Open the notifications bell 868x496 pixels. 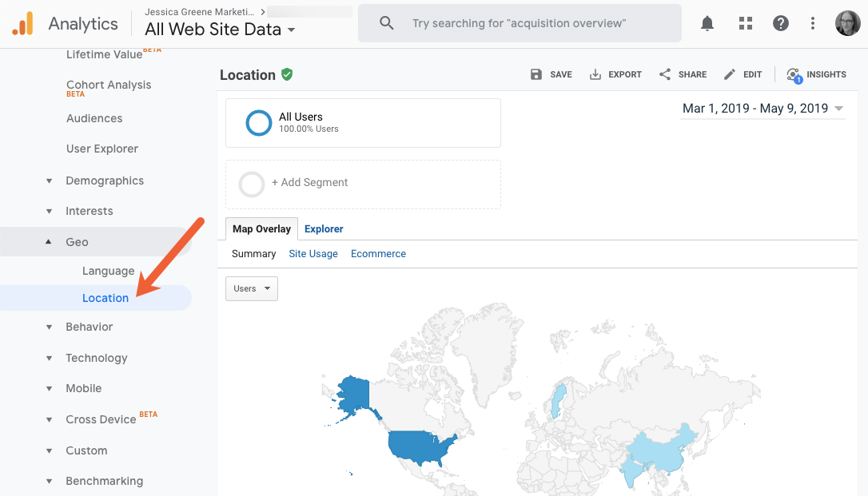[x=707, y=23]
